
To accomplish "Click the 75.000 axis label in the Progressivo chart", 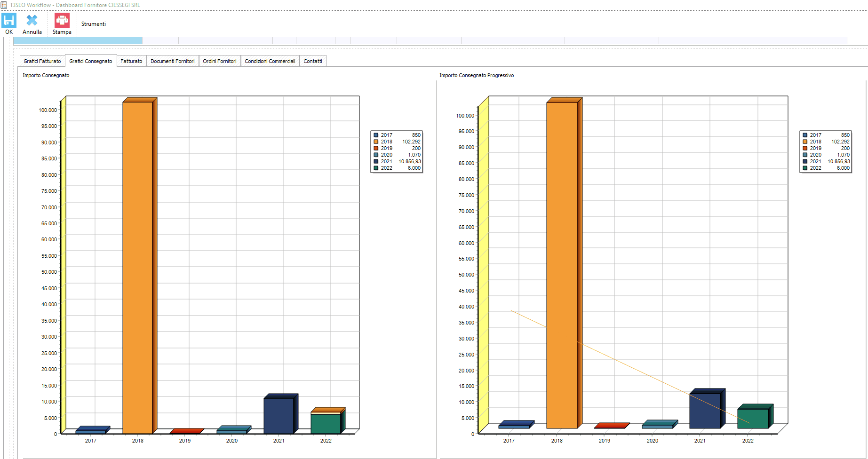I will [466, 195].
